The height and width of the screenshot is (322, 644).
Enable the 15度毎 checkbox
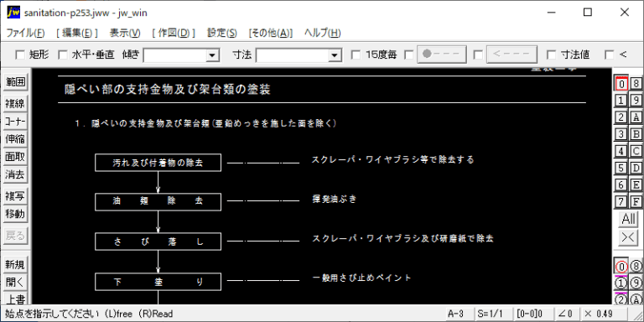pyautogui.click(x=356, y=55)
